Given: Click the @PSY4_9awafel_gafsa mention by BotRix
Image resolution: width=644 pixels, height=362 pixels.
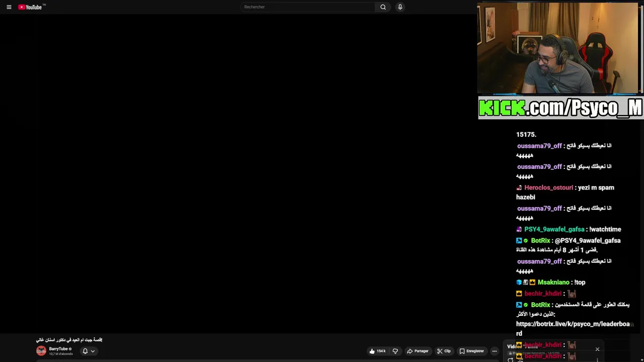Looking at the screenshot, I should 588,241.
